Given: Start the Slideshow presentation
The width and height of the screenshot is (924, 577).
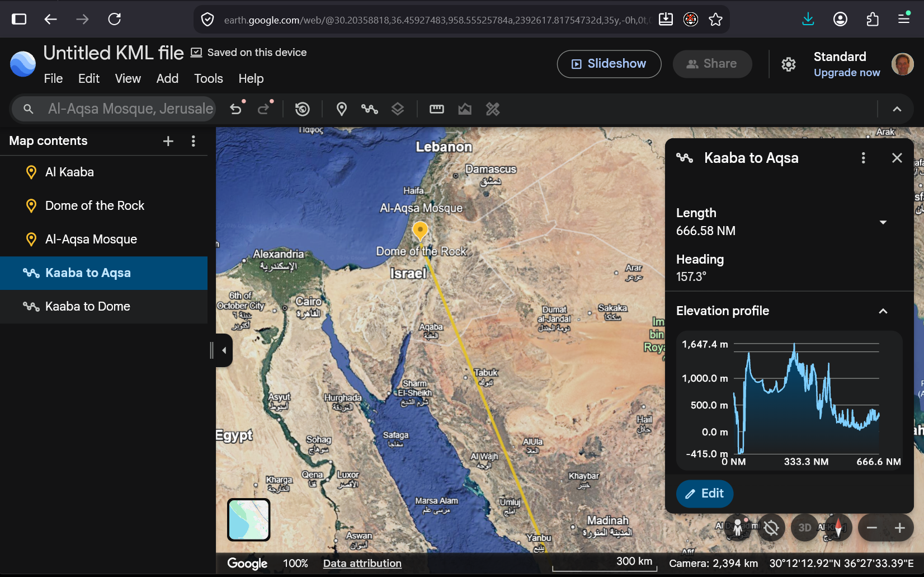Looking at the screenshot, I should (x=609, y=64).
